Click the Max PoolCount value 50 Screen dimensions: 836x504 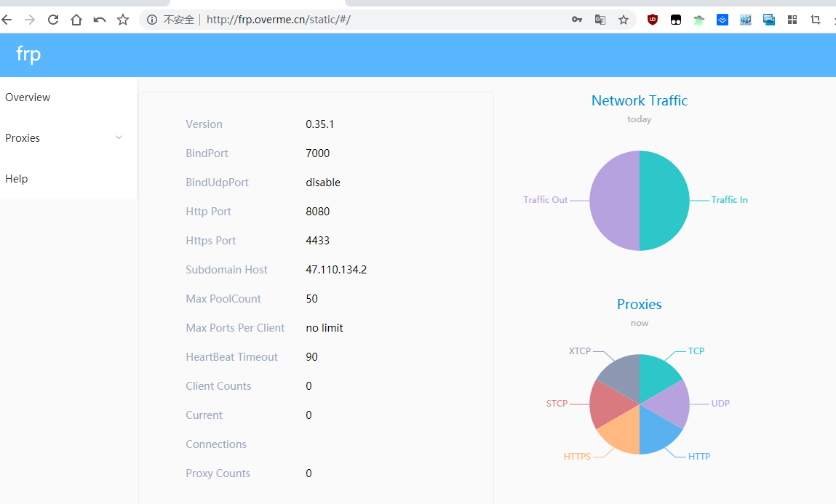click(x=312, y=299)
